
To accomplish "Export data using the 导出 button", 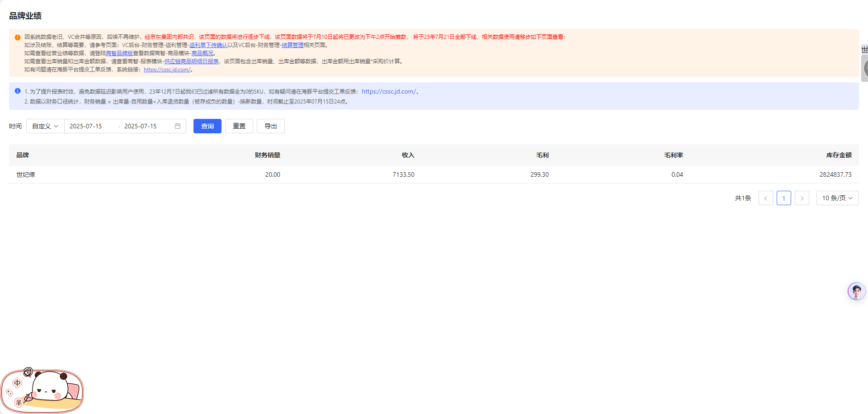I will [271, 126].
